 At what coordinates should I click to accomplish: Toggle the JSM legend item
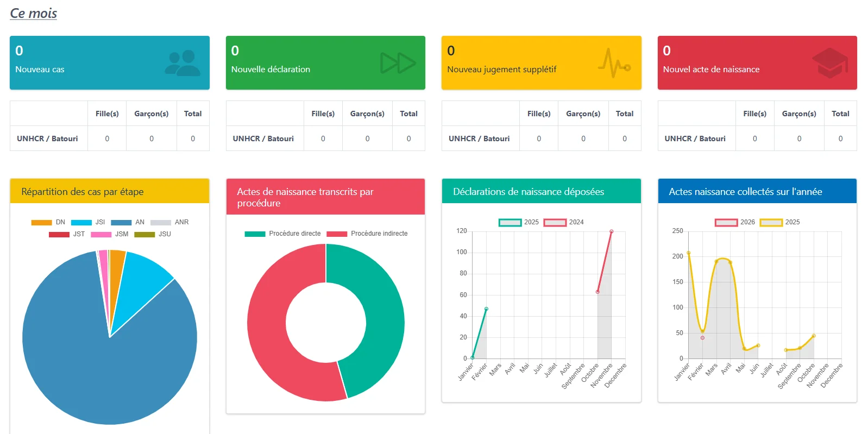coord(110,234)
